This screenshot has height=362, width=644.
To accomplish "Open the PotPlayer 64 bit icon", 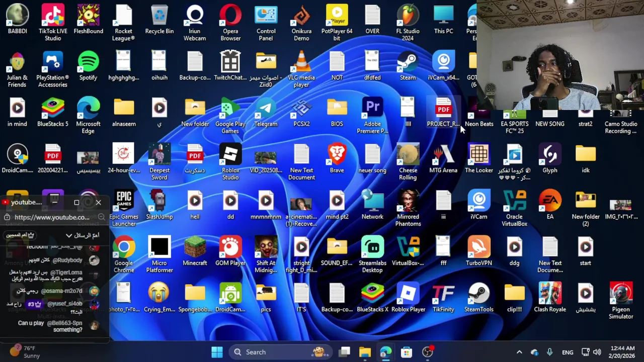I will (337, 23).
